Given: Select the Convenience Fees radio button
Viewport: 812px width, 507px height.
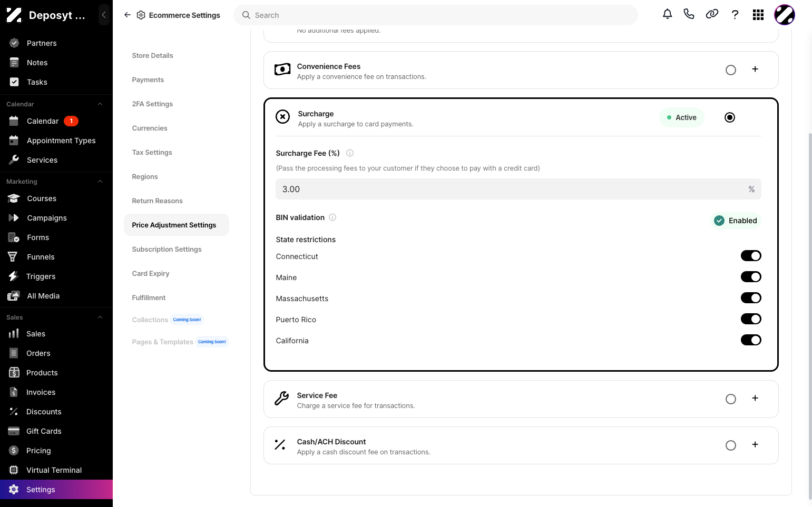Looking at the screenshot, I should pyautogui.click(x=731, y=70).
